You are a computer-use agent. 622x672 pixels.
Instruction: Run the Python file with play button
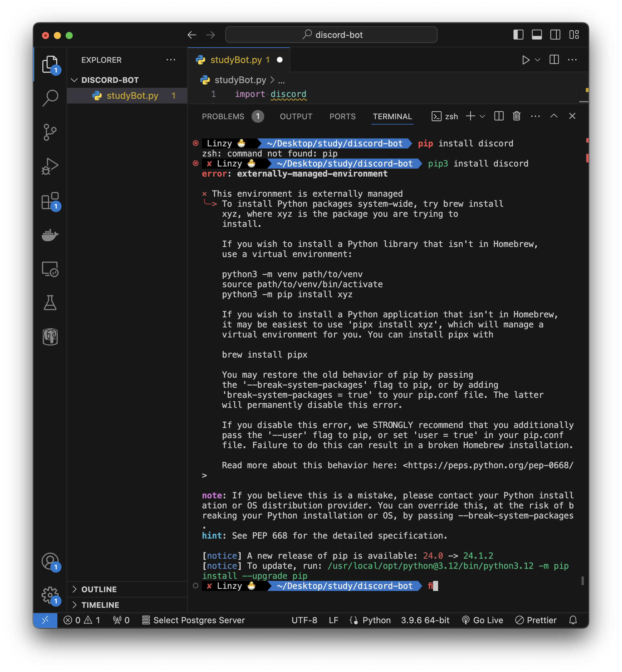(x=525, y=60)
